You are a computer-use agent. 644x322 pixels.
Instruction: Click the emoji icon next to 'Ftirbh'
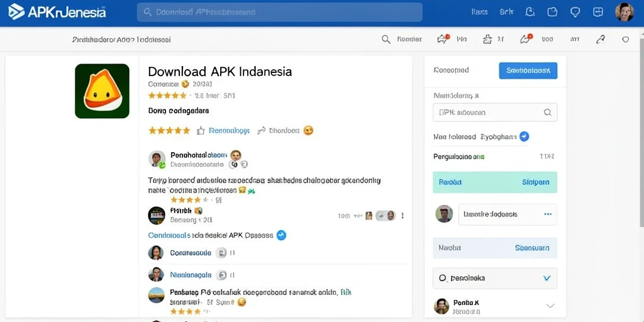pyautogui.click(x=198, y=211)
